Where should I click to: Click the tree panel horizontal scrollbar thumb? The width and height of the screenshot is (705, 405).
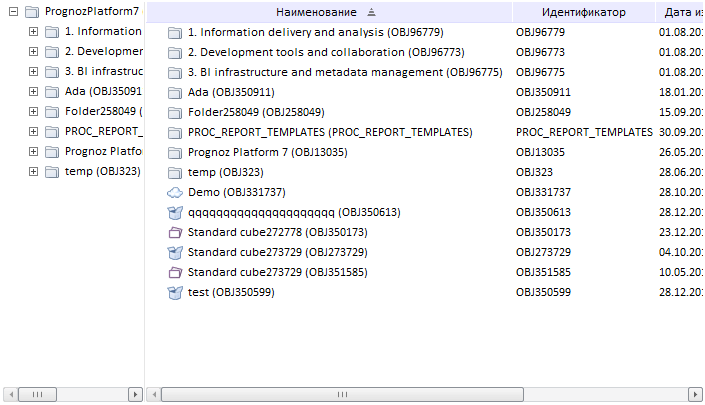[38, 395]
